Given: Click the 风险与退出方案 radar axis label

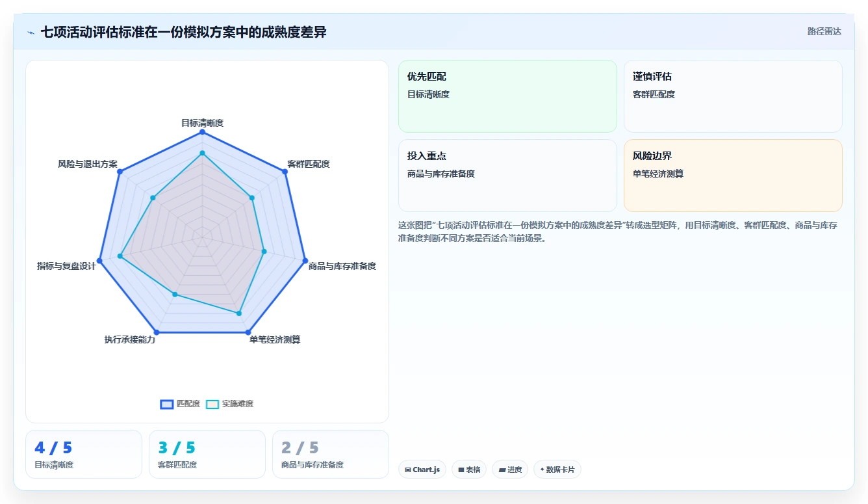Looking at the screenshot, I should (88, 164).
